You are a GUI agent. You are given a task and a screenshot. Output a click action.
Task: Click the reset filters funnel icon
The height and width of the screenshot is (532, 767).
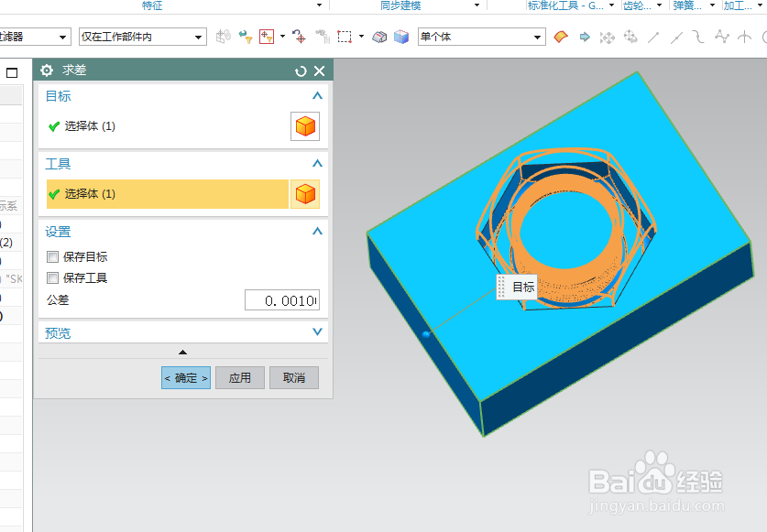coord(245,37)
